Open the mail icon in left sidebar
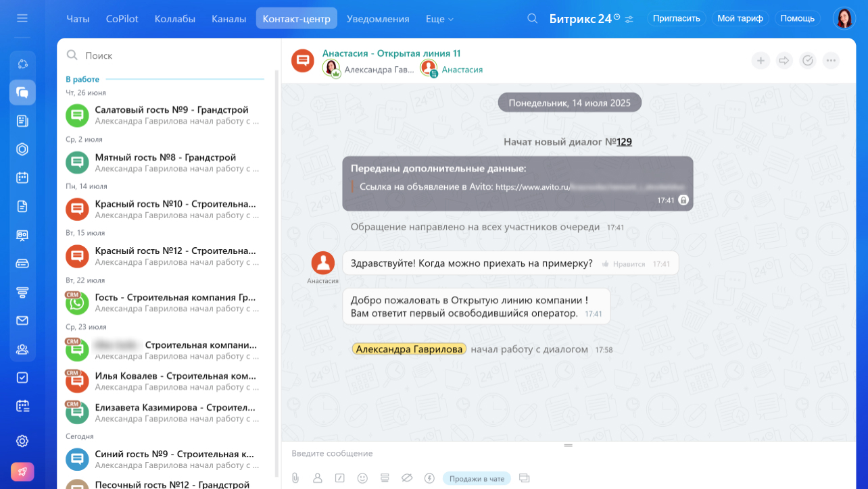This screenshot has height=489, width=868. pyautogui.click(x=22, y=321)
